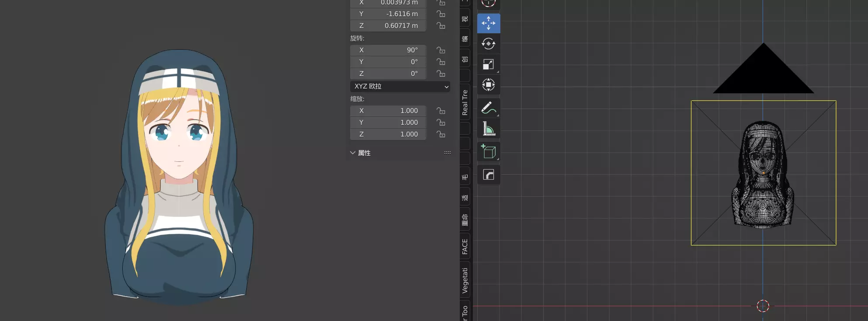Image resolution: width=868 pixels, height=321 pixels.
Task: Click the scale Y field 1.000
Action: pyautogui.click(x=388, y=123)
